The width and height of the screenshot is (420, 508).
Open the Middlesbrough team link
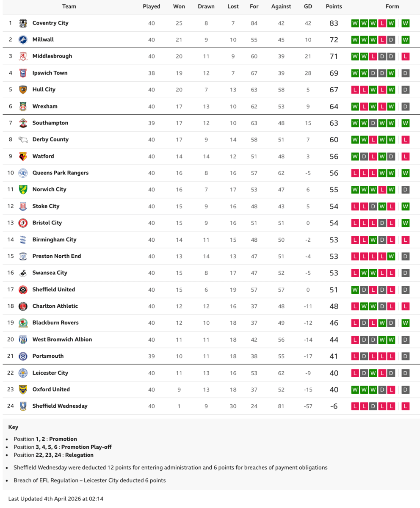52,56
